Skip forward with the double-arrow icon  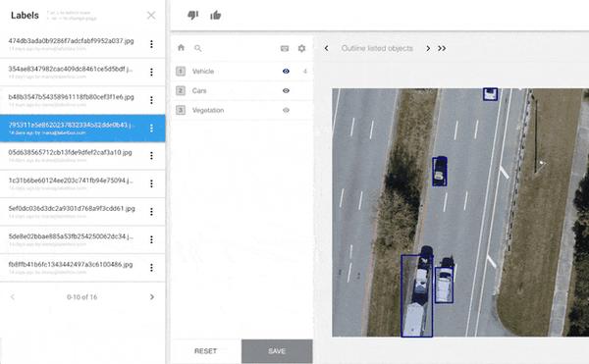click(442, 48)
